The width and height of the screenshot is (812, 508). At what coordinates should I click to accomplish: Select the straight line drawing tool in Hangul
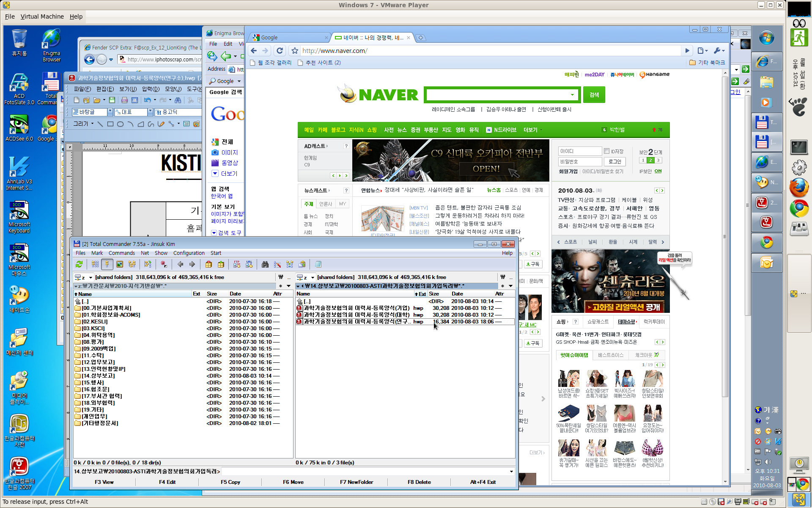100,124
